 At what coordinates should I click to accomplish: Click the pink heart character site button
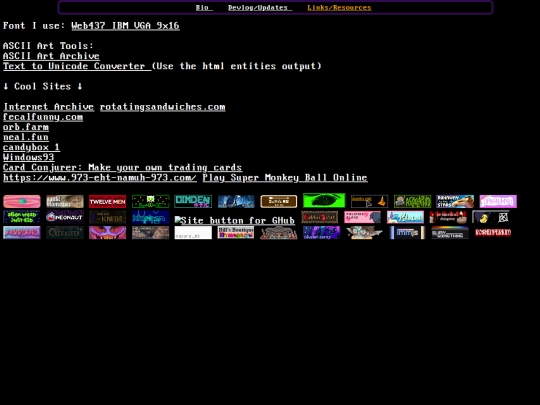tap(362, 217)
